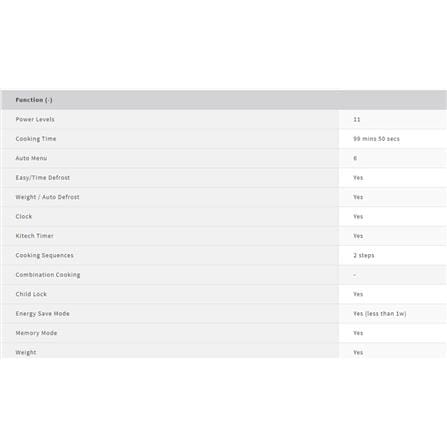The image size is (447, 447).
Task: Click the Kitech Timer label
Action: 34,236
